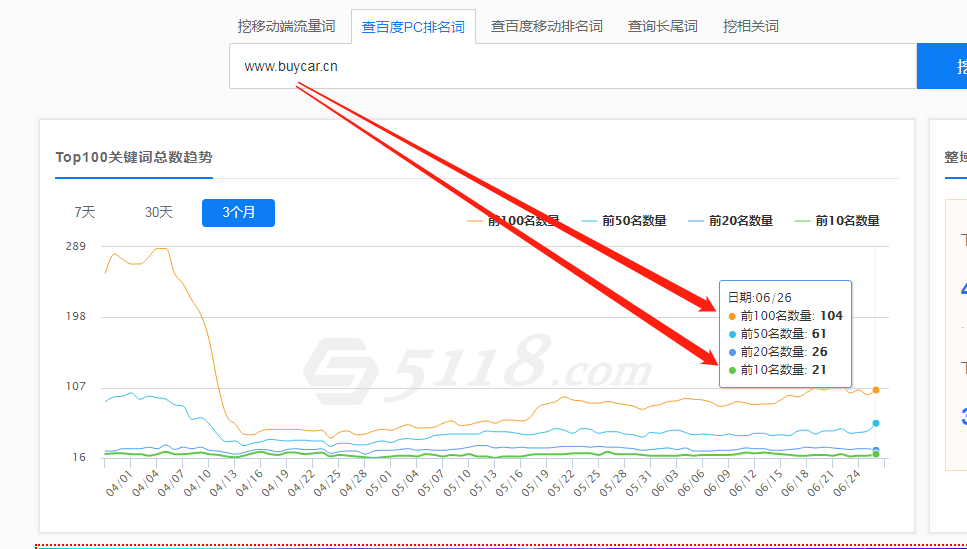Image resolution: width=967 pixels, height=549 pixels.
Task: Click the green 前10名 data point
Action: 876,455
